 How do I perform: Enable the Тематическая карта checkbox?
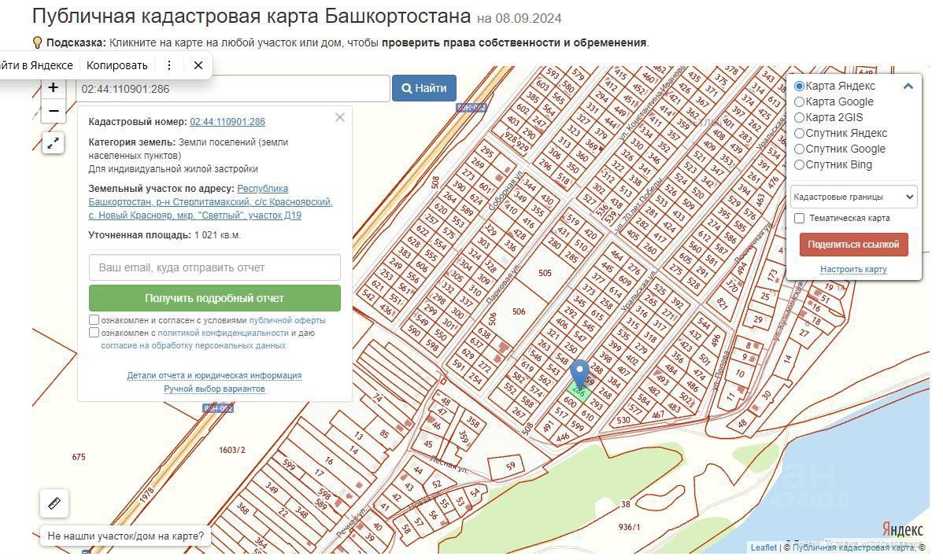coord(799,218)
